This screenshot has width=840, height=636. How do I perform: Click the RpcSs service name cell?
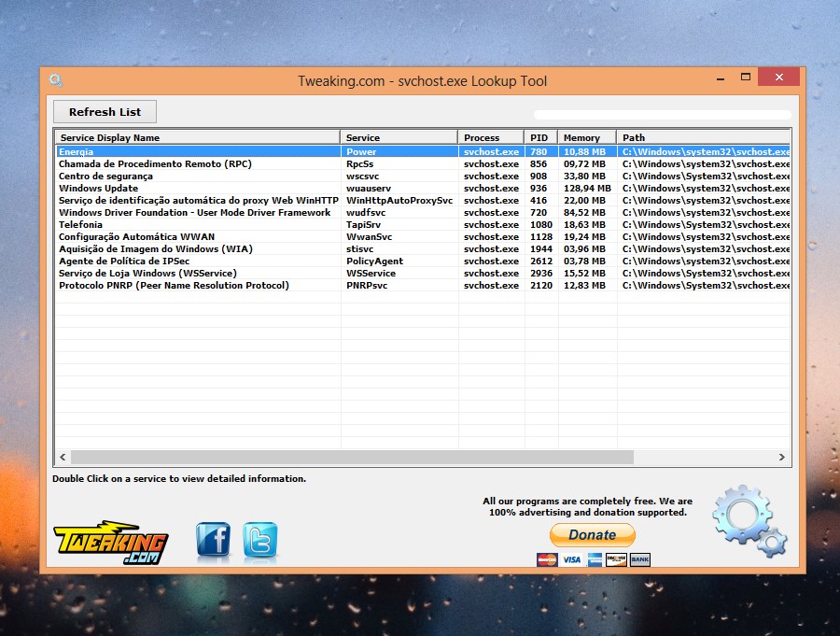[360, 164]
